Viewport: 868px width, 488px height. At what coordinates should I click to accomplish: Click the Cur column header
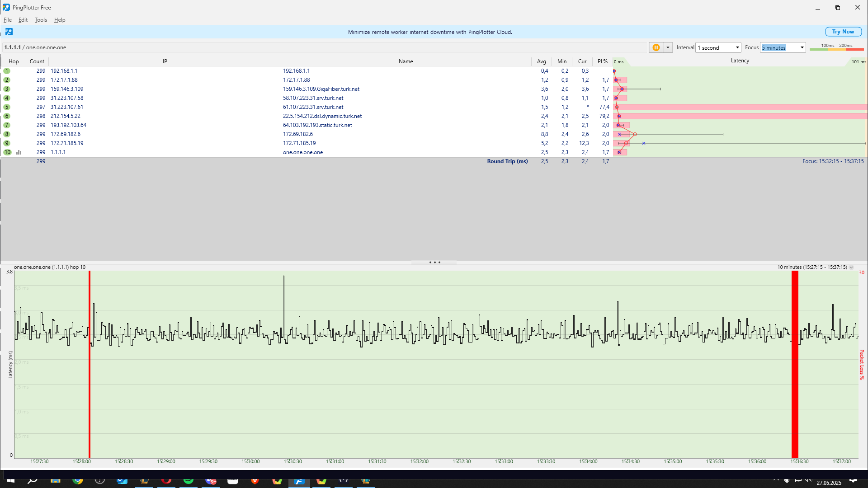point(582,61)
